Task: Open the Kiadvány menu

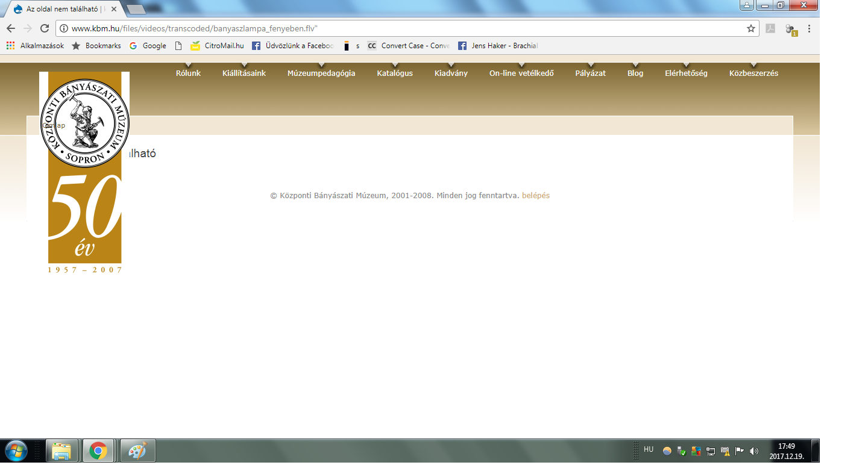Action: click(451, 73)
